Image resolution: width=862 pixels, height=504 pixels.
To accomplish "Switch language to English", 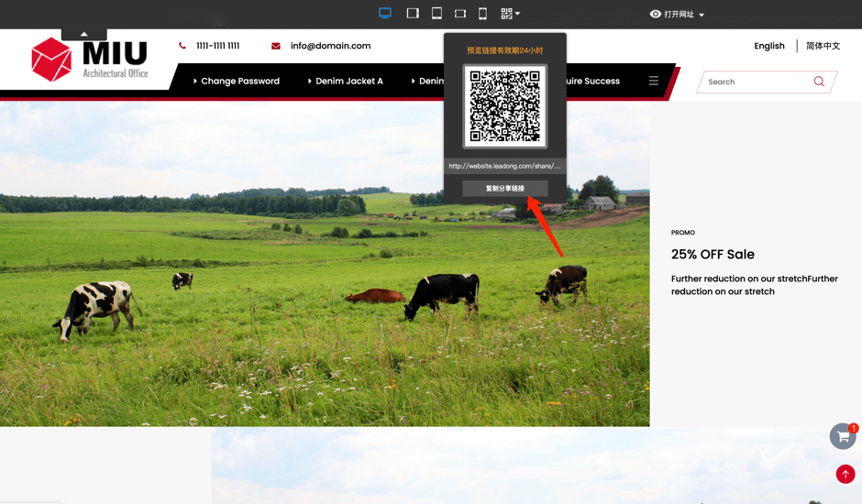I will coord(769,46).
